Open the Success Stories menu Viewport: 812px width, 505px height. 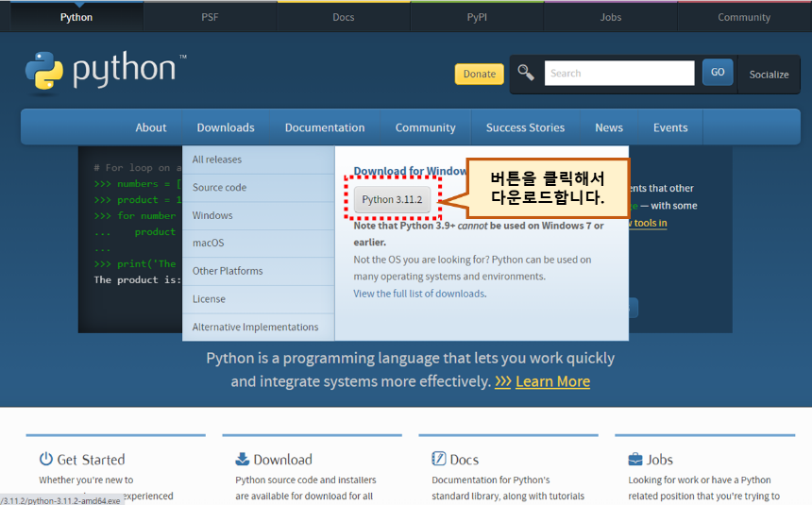tap(525, 127)
